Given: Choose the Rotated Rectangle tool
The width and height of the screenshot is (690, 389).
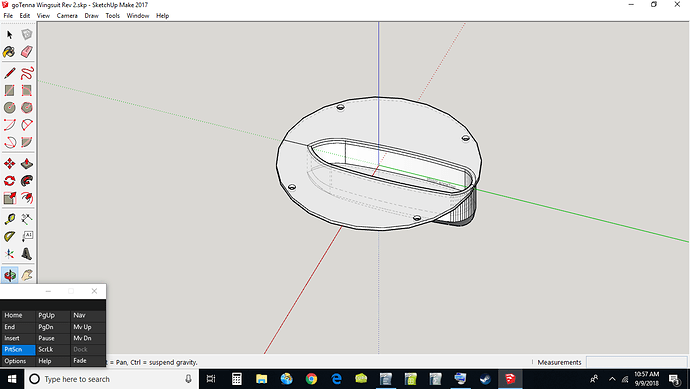Looking at the screenshot, I should 27,90.
